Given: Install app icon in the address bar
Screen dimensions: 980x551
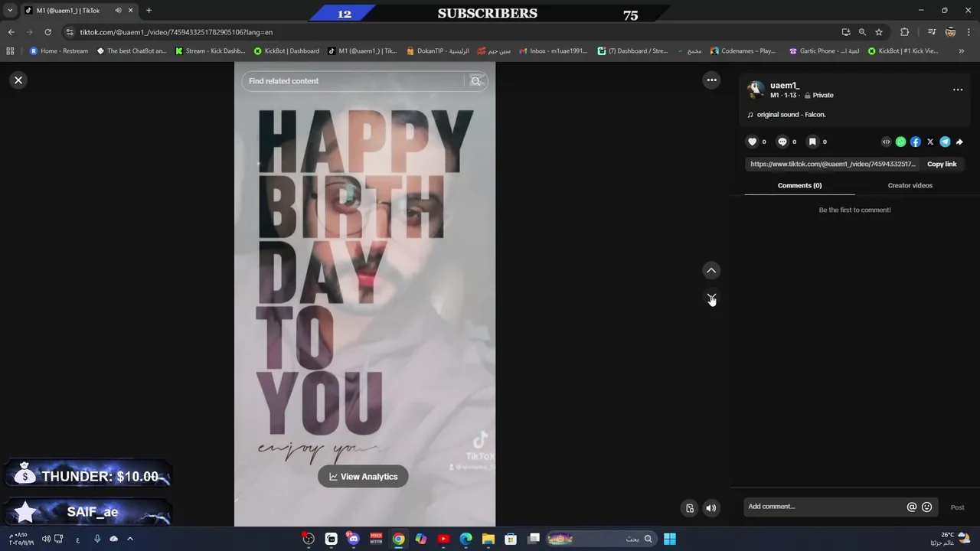Looking at the screenshot, I should point(846,32).
